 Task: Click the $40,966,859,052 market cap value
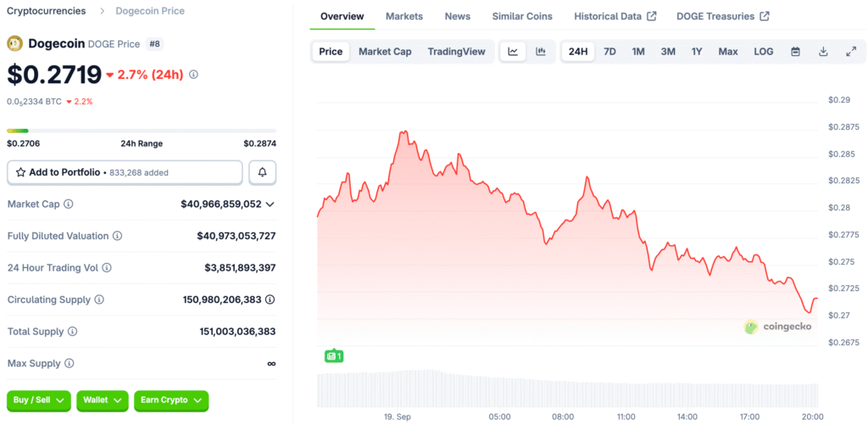pyautogui.click(x=221, y=204)
